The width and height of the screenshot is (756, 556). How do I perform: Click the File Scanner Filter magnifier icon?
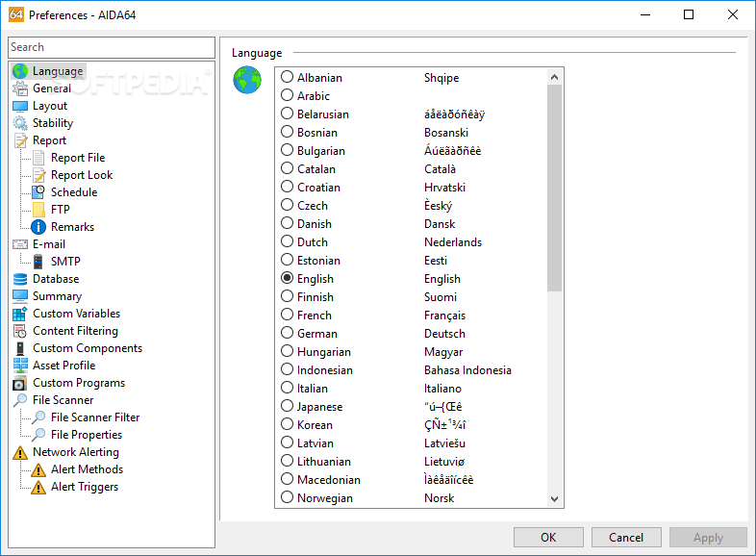pyautogui.click(x=38, y=417)
